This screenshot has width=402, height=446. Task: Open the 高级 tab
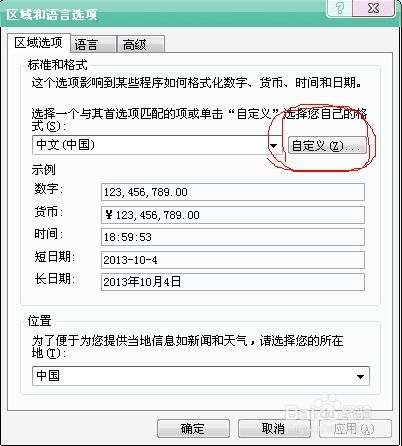pos(141,44)
